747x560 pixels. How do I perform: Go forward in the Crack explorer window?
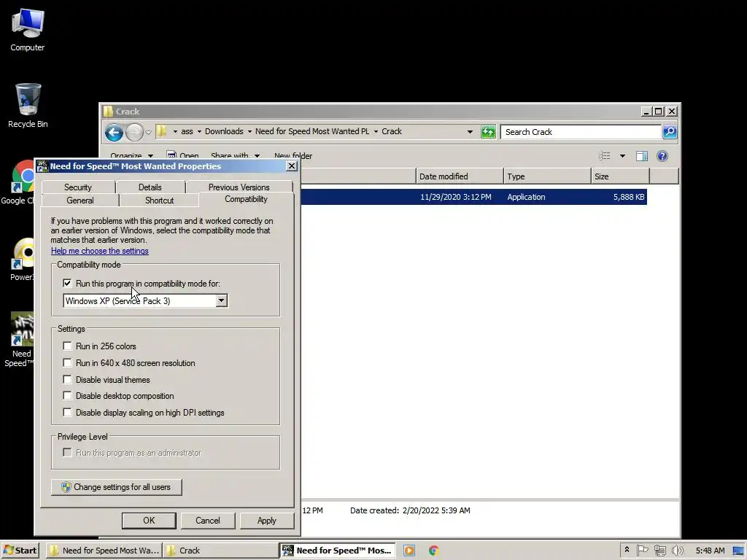[134, 132]
